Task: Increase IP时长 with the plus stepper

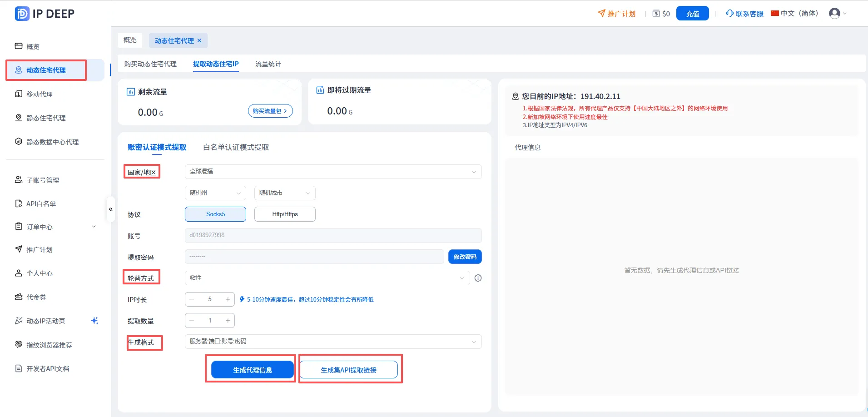Action: coord(228,299)
